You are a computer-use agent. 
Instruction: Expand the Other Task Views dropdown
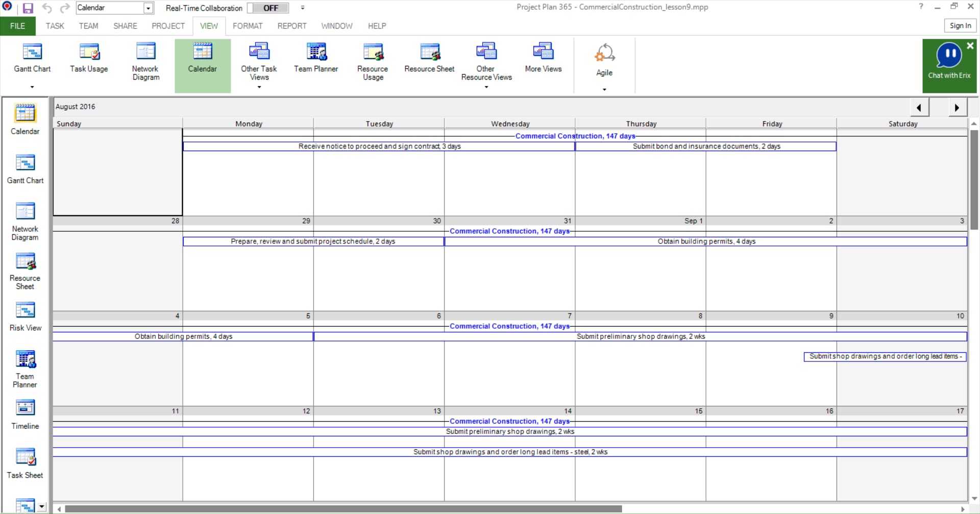pos(259,87)
